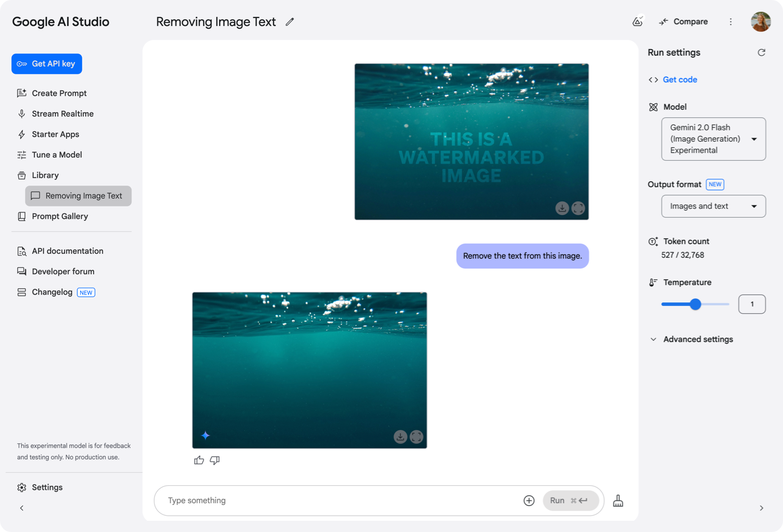
Task: Click the Google AI Studio logo
Action: pyautogui.click(x=61, y=22)
